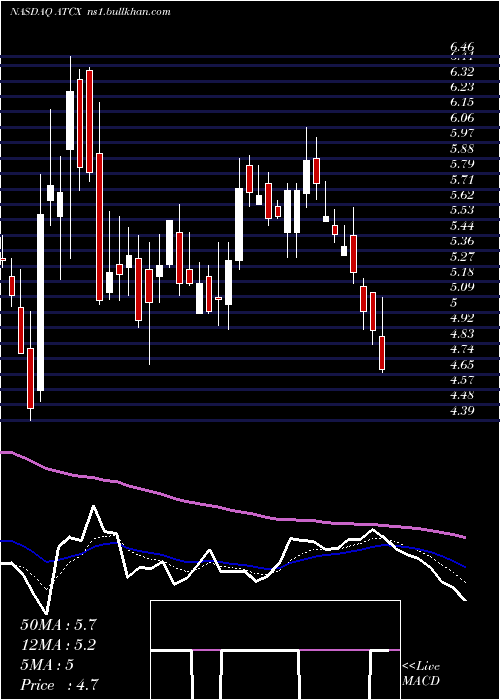Select the 4.65 price axis label
The image size is (500, 700).
pyautogui.click(x=462, y=365)
